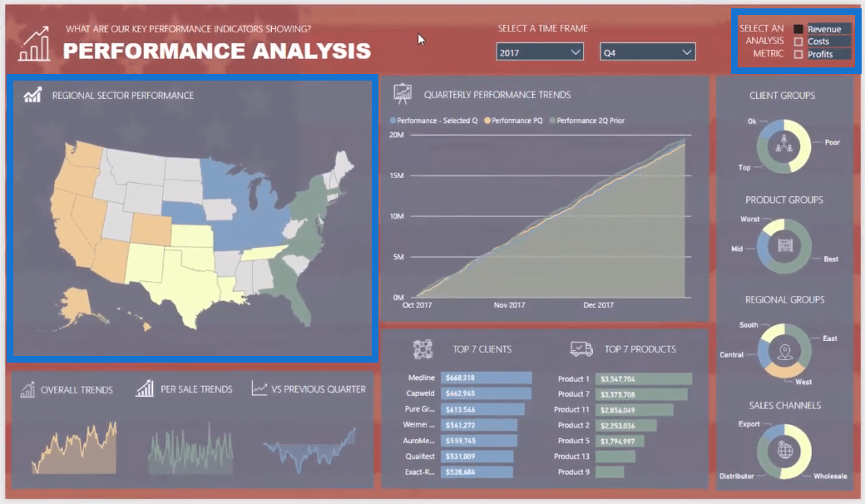The image size is (865, 504).
Task: Select the Product 11 bar
Action: [x=635, y=410]
